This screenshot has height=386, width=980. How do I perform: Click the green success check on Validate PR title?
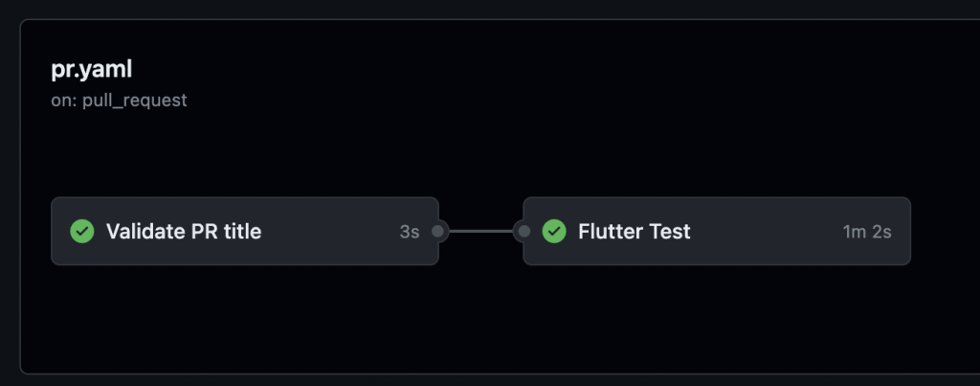click(82, 231)
